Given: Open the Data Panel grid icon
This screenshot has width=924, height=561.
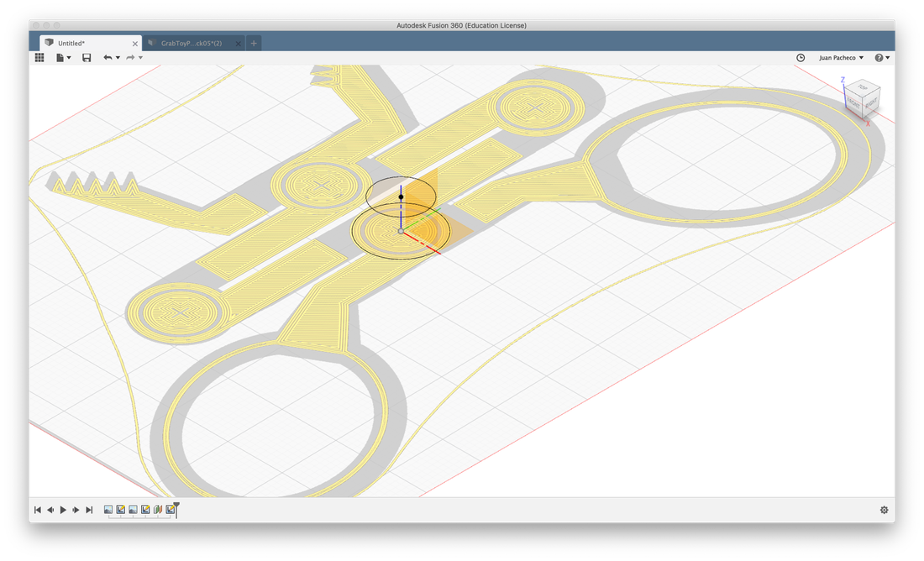Looking at the screenshot, I should tap(39, 57).
